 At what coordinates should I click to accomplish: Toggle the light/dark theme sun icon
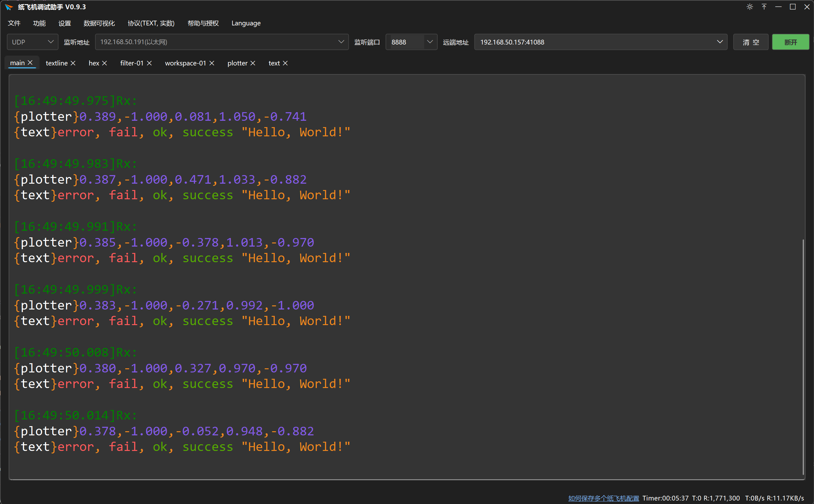tap(750, 7)
